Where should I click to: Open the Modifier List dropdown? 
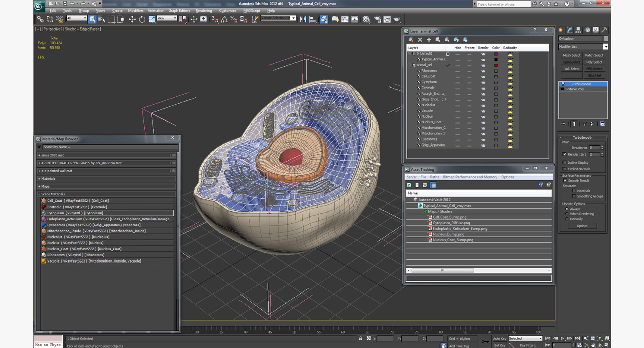tap(583, 47)
